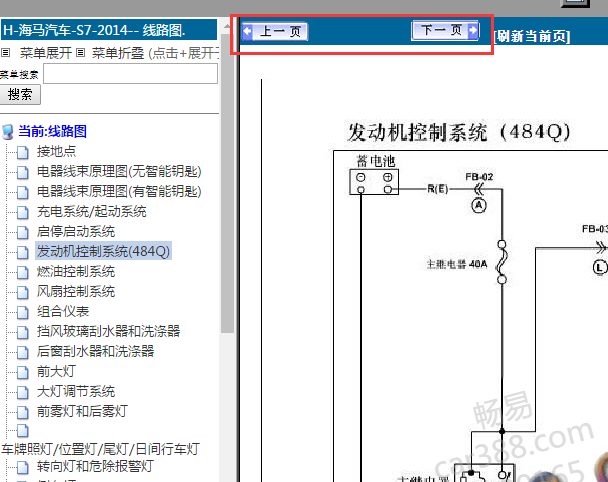608x482 pixels.
Task: Click page icon next to 挡风玻璃刮水器和洗涤器
Action: pos(23,333)
